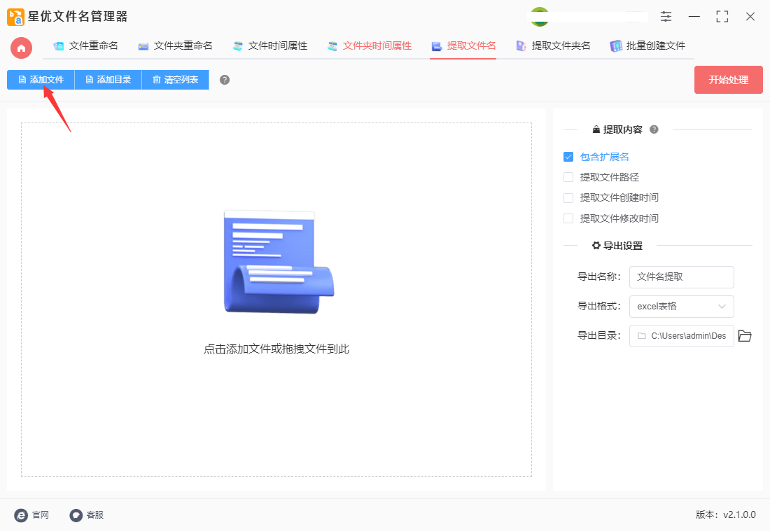Open the settings sliders icon
770x532 pixels.
pos(666,17)
